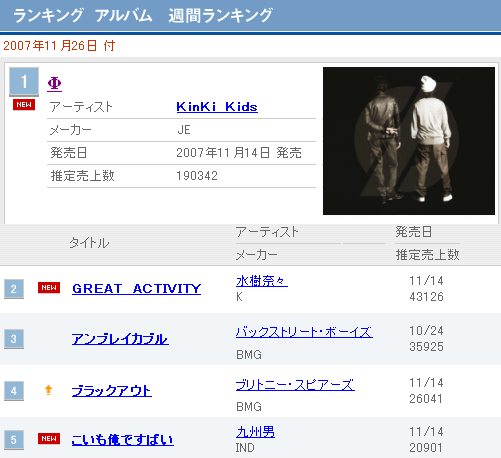The image size is (501, 458).
Task: Open the 水樹奈々 artist link
Action: (x=262, y=281)
